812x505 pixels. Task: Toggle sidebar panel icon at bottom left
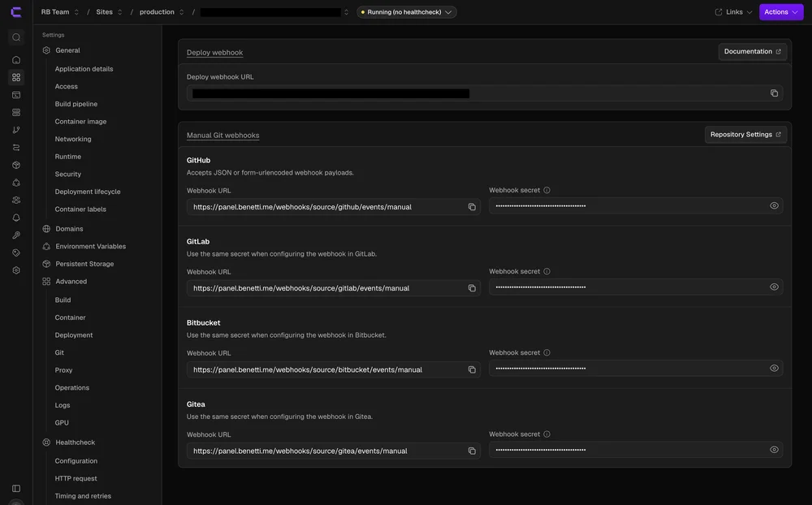point(16,489)
